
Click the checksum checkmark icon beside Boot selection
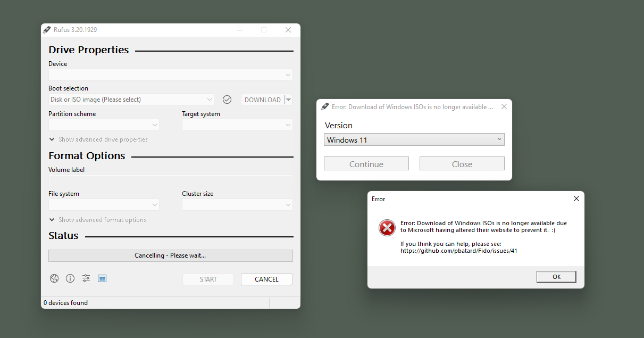(x=227, y=100)
